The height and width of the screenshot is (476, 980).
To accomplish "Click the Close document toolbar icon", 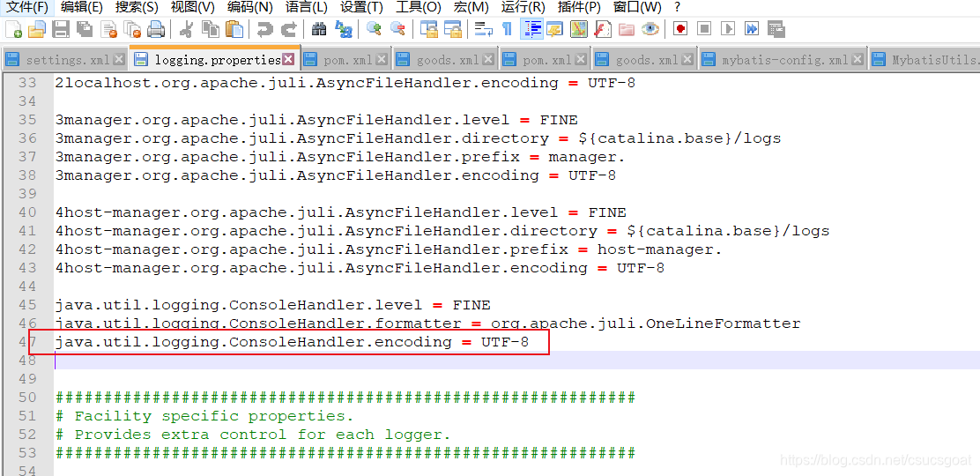I will pos(108,29).
